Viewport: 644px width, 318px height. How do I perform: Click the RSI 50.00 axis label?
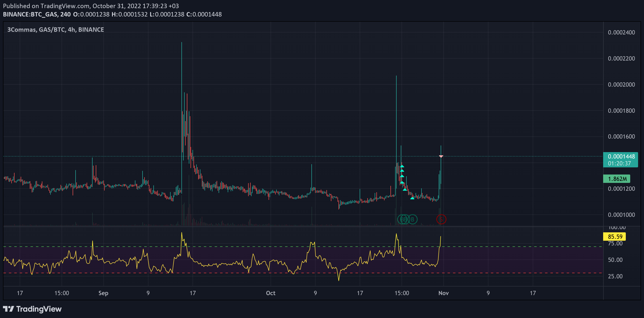[x=615, y=260]
